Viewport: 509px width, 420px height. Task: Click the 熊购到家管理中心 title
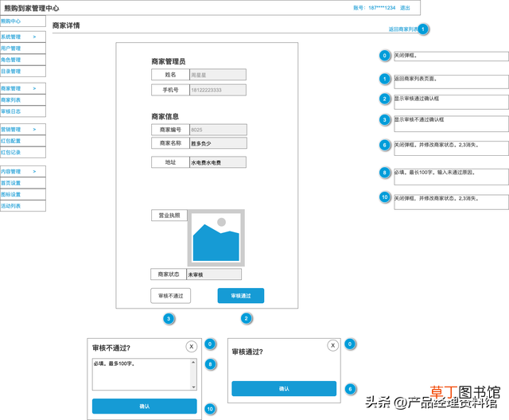(32, 8)
